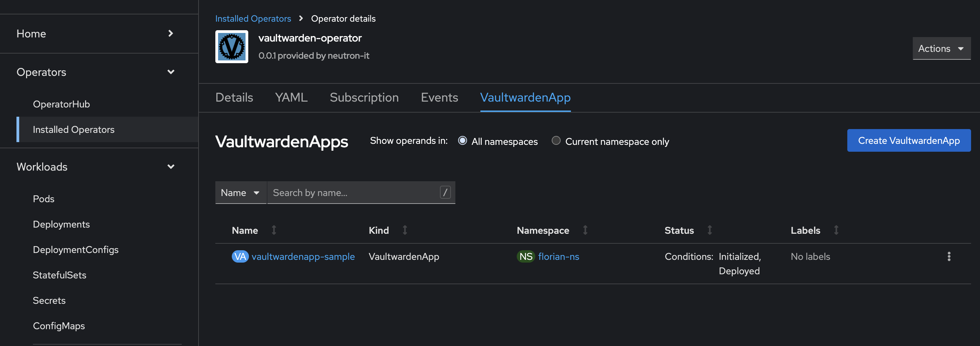
Task: Open Secrets in sidebar
Action: pos(49,301)
